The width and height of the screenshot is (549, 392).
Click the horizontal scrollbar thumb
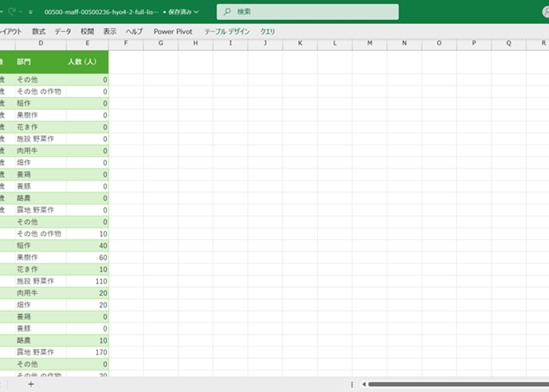[x=458, y=384]
